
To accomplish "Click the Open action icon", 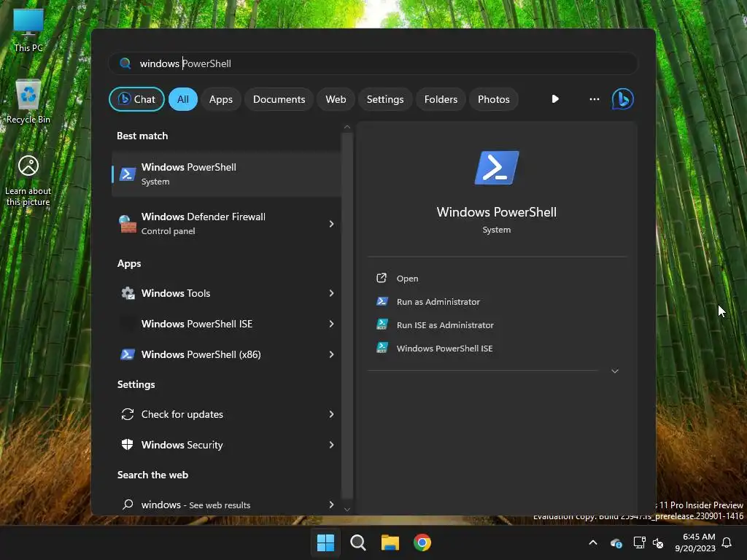I will pos(382,278).
